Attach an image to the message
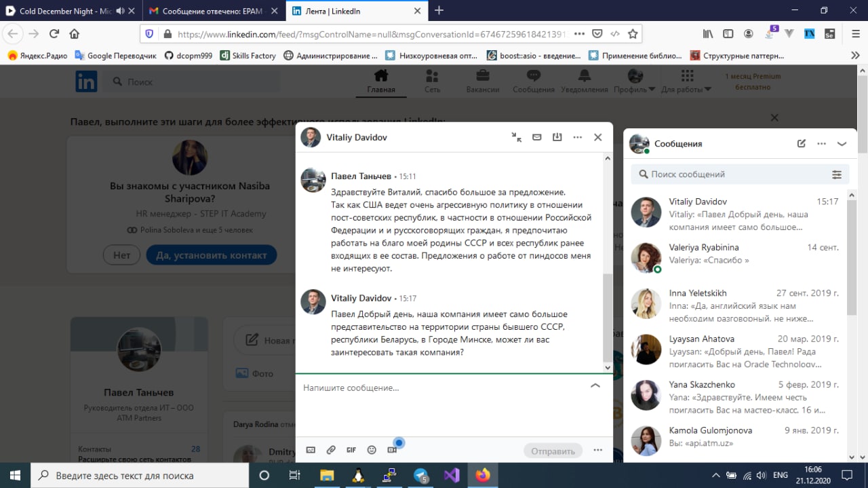The width and height of the screenshot is (868, 488). click(311, 450)
